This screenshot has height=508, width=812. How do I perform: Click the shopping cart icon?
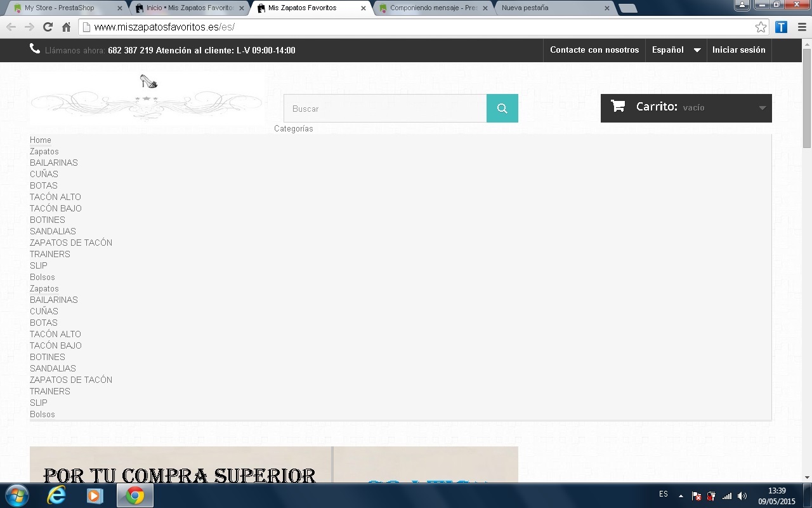coord(618,106)
